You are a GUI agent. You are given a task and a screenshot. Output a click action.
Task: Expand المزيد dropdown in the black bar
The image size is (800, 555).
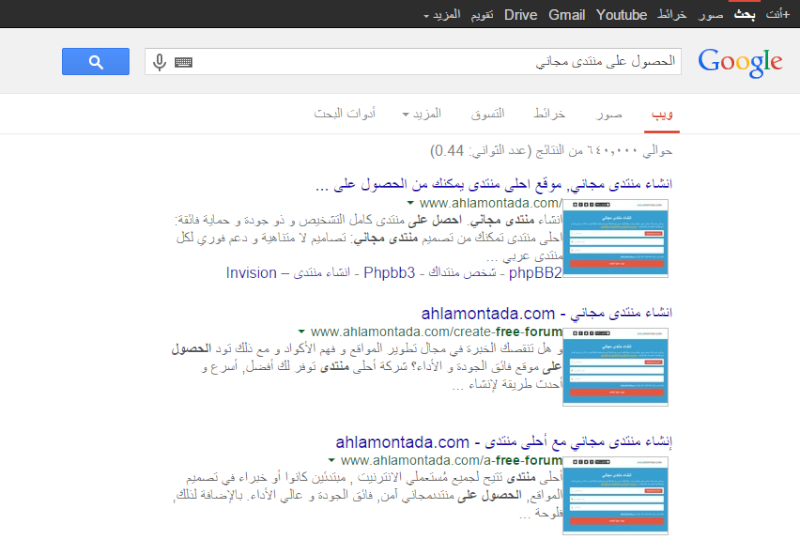pyautogui.click(x=442, y=15)
